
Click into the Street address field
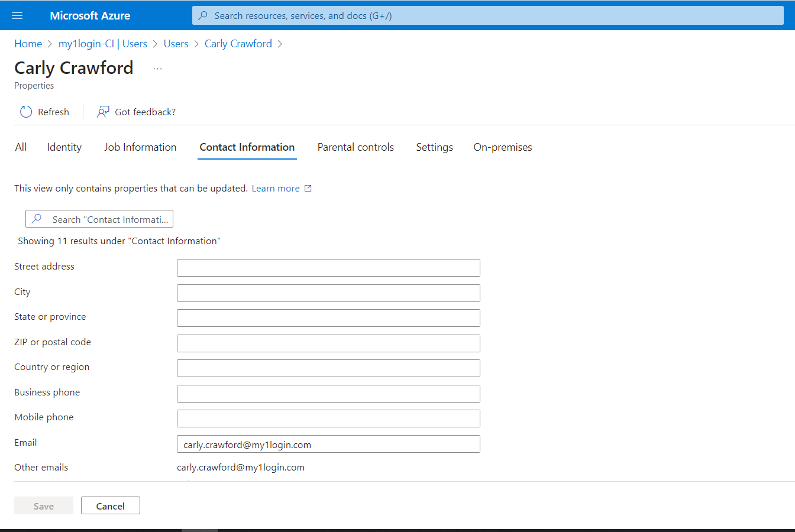tap(328, 268)
